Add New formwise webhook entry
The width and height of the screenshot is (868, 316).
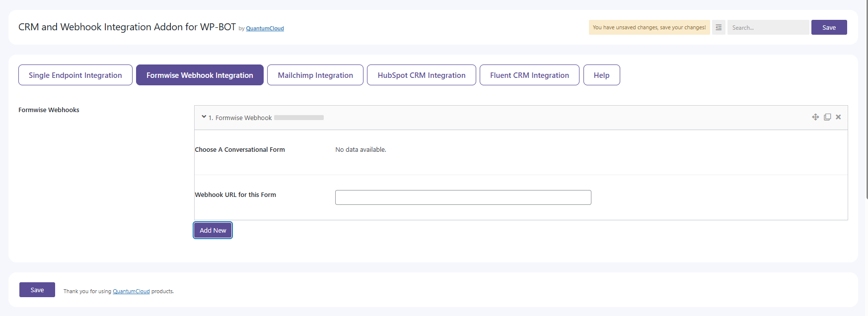tap(213, 230)
